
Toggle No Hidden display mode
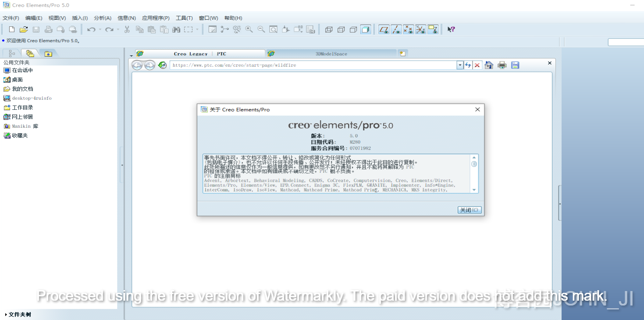pos(353,29)
